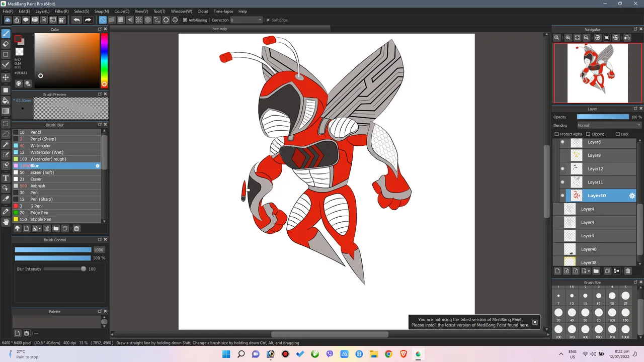Delete selected layer with trash icon
644x362 pixels.
627,271
